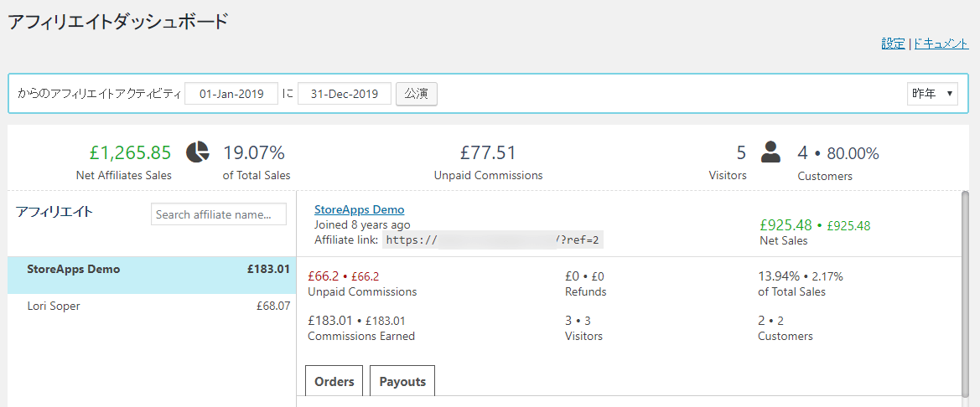
Task: Open the 設定 link
Action: point(893,44)
